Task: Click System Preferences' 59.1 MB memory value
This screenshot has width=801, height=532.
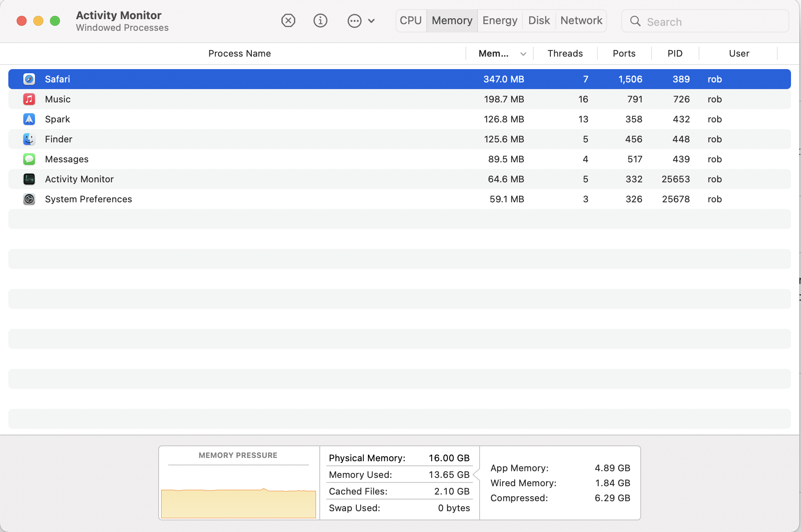Action: coord(507,199)
